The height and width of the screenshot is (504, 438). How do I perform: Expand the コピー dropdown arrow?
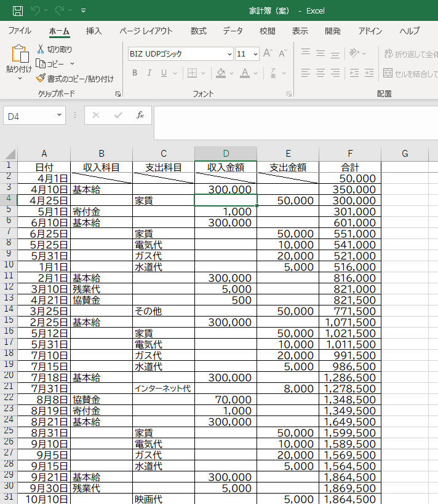(73, 64)
